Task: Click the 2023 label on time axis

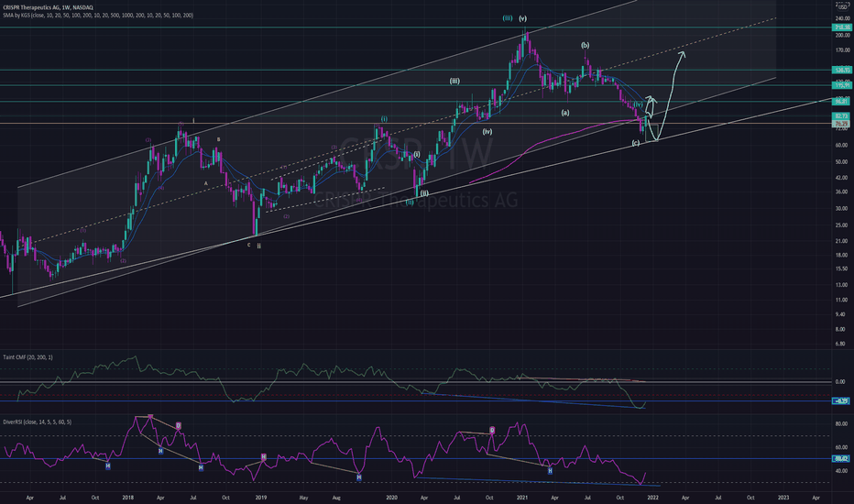Action: pyautogui.click(x=783, y=498)
